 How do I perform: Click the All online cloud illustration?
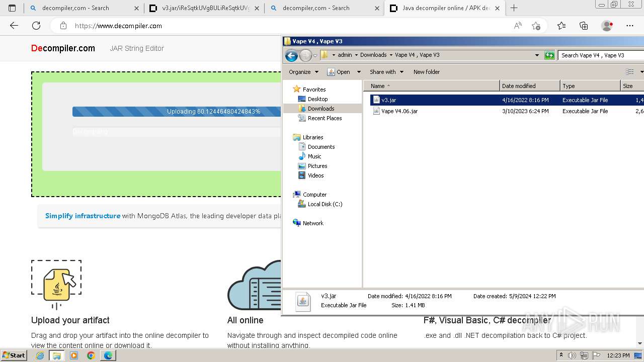(254, 286)
